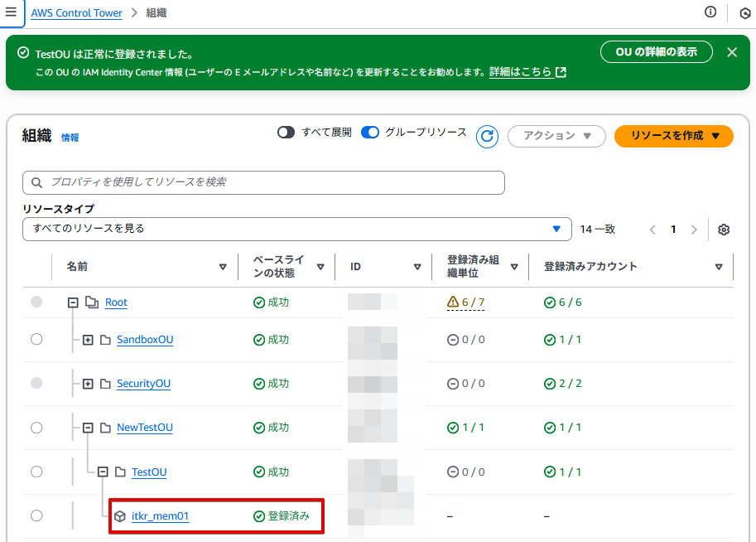Image resolution: width=756 pixels, height=542 pixels.
Task: Open the SecurityOU link
Action: (x=144, y=384)
